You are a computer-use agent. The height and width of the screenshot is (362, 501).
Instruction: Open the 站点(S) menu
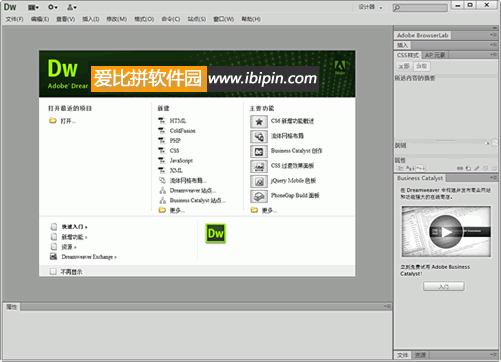click(x=197, y=19)
